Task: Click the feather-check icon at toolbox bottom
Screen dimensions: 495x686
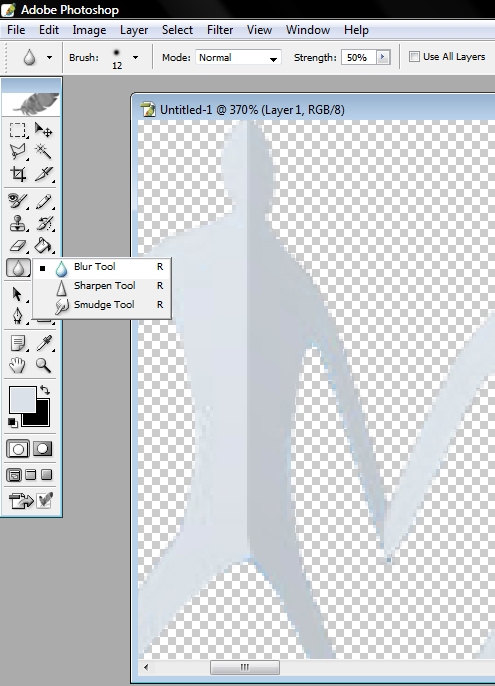Action: (x=45, y=500)
